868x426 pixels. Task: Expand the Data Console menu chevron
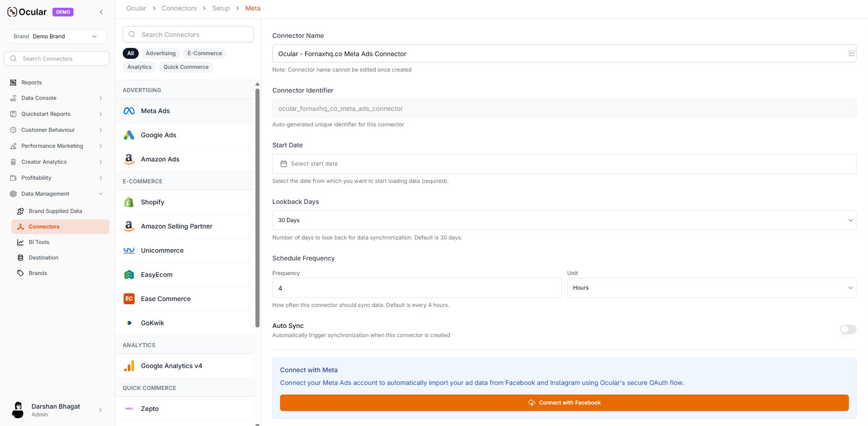click(x=101, y=98)
